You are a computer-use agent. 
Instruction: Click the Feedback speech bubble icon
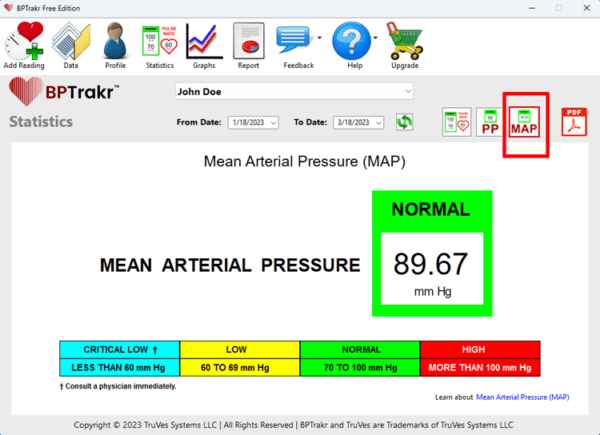click(296, 40)
